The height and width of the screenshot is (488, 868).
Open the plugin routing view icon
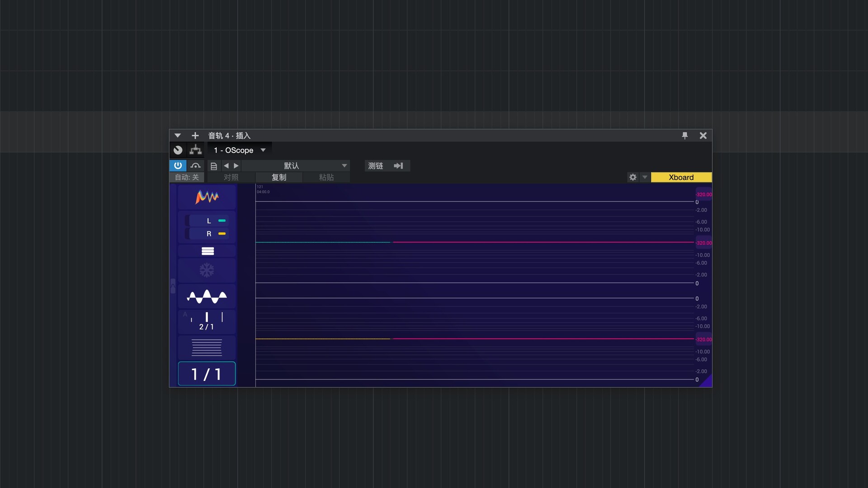(x=195, y=150)
